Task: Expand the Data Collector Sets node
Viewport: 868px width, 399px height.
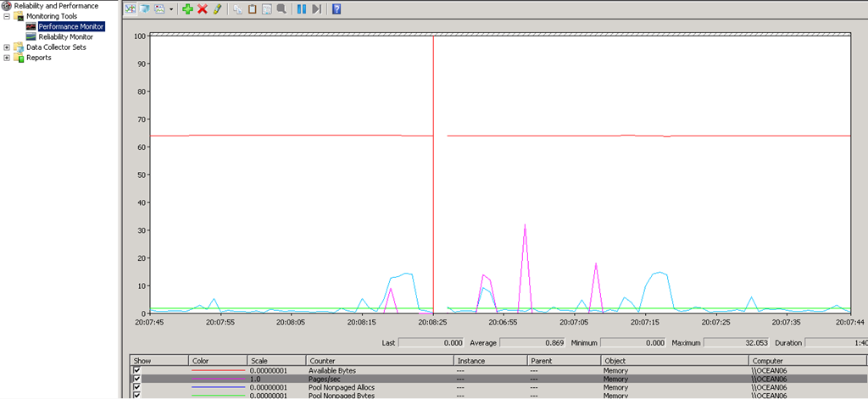Action: (7, 47)
